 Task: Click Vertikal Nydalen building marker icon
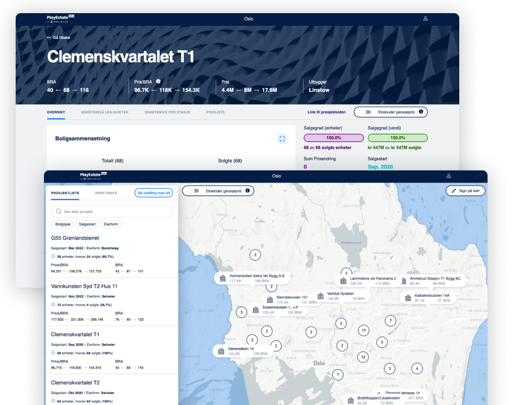click(x=320, y=296)
